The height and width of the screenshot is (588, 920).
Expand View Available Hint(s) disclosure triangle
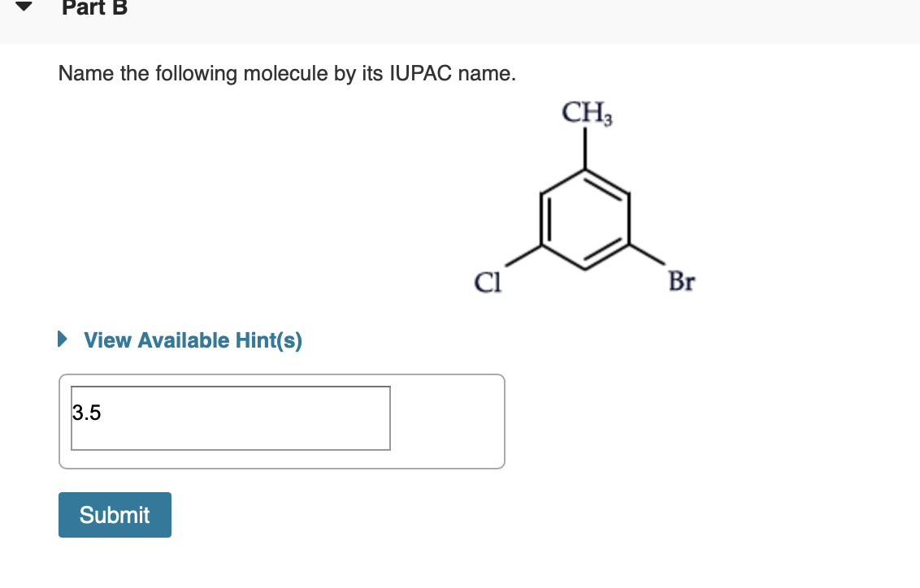63,339
